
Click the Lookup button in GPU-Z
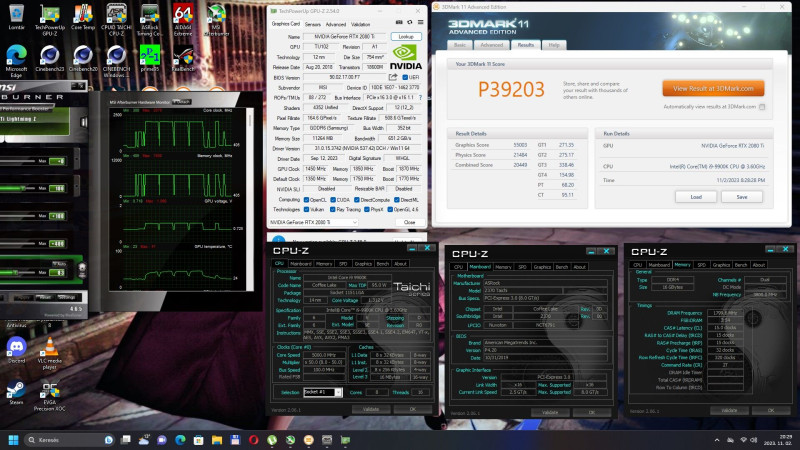(x=406, y=37)
